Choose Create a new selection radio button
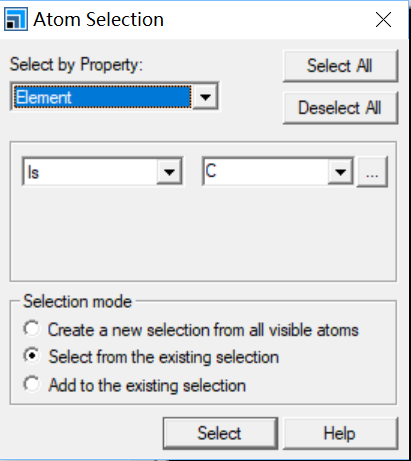 point(32,329)
